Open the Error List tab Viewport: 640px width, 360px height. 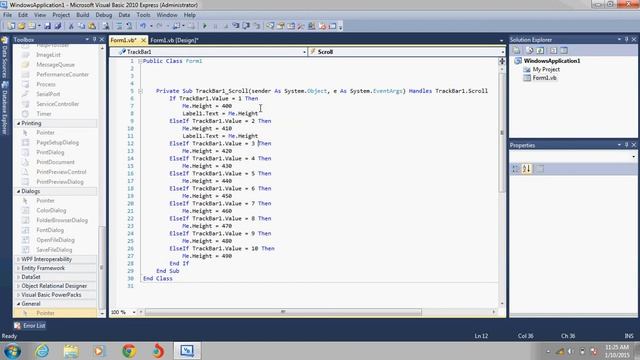tap(30, 325)
